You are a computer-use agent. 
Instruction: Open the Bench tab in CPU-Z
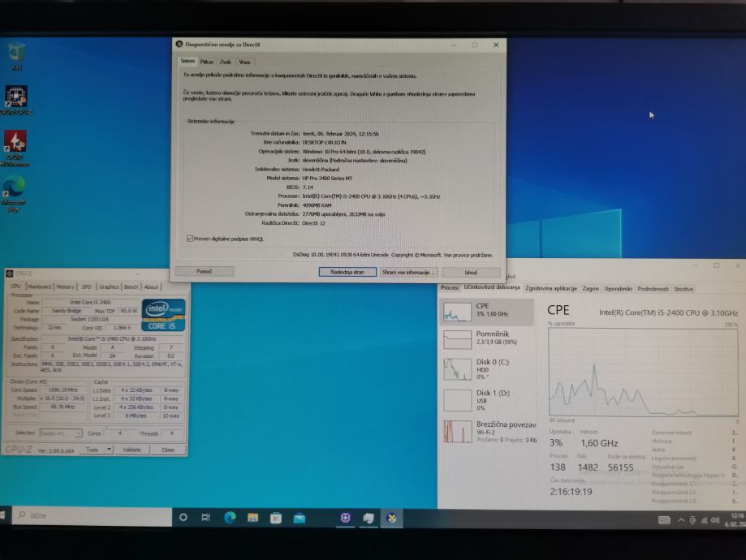131,287
